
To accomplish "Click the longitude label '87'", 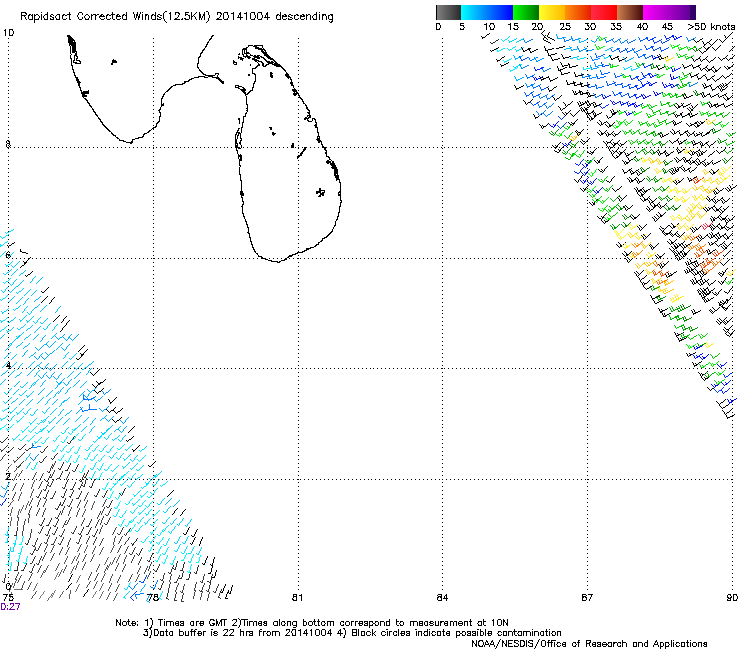I will click(x=587, y=598).
